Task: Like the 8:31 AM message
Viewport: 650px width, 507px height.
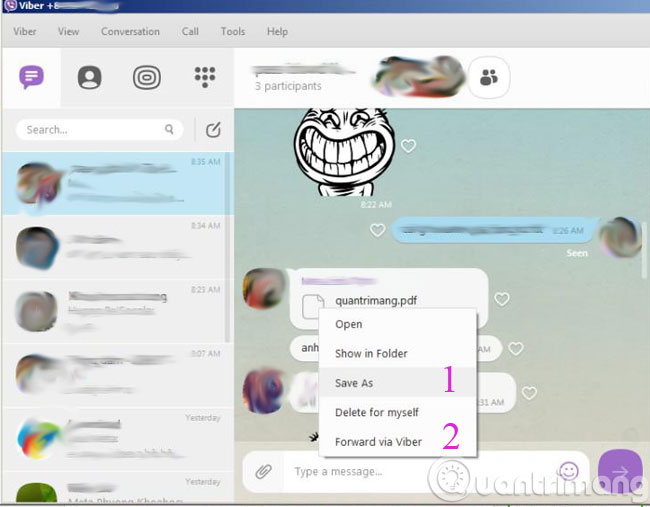Action: point(529,393)
